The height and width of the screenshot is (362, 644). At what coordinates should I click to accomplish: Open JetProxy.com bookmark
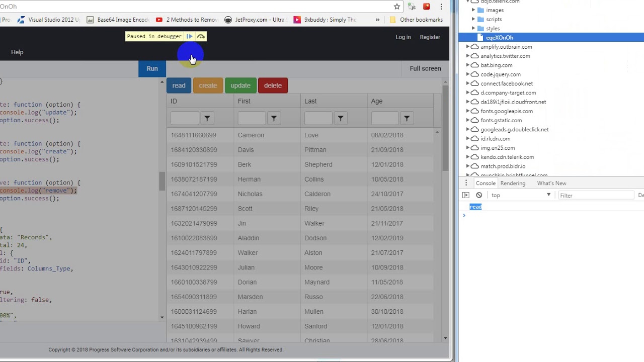[x=255, y=20]
